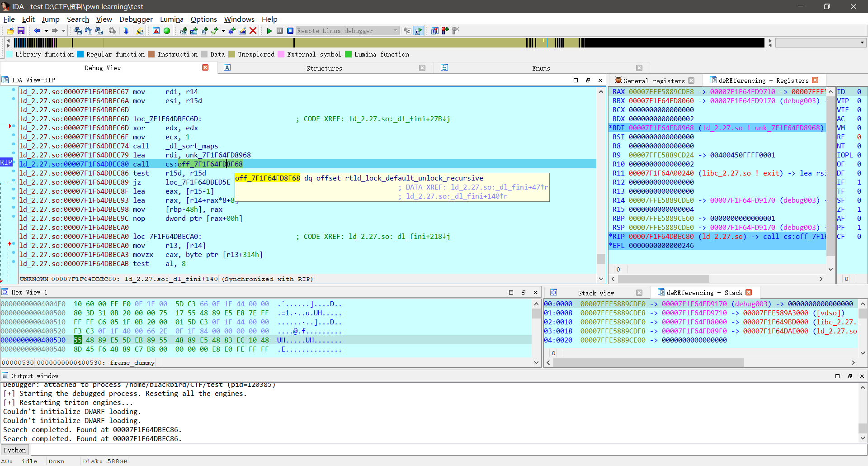Click the Python console button
This screenshot has width=868, height=466.
(15, 450)
